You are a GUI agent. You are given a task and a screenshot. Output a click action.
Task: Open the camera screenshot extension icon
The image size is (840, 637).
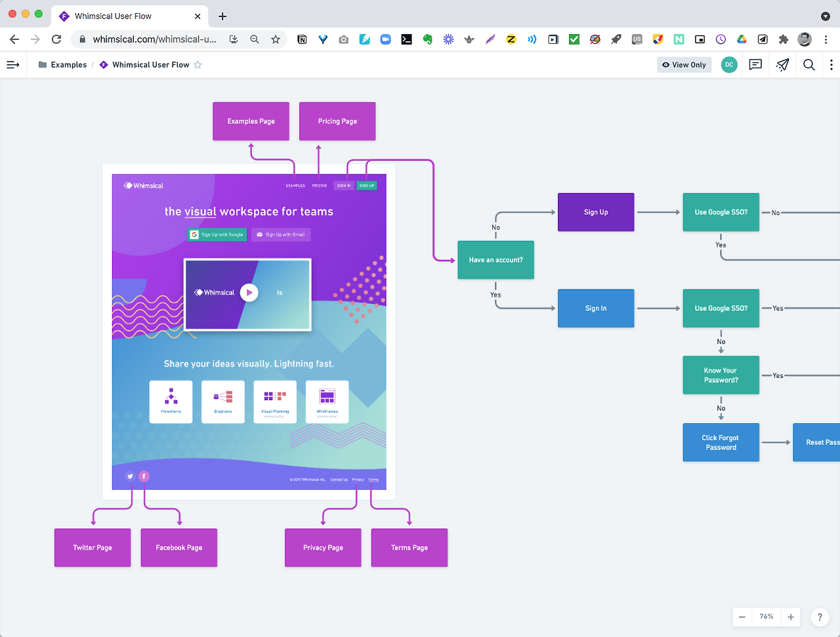tap(344, 39)
